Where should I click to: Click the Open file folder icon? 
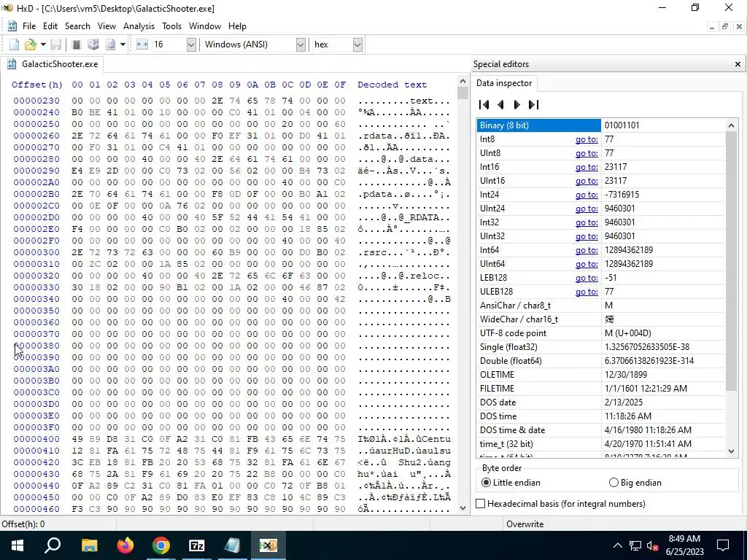(31, 44)
